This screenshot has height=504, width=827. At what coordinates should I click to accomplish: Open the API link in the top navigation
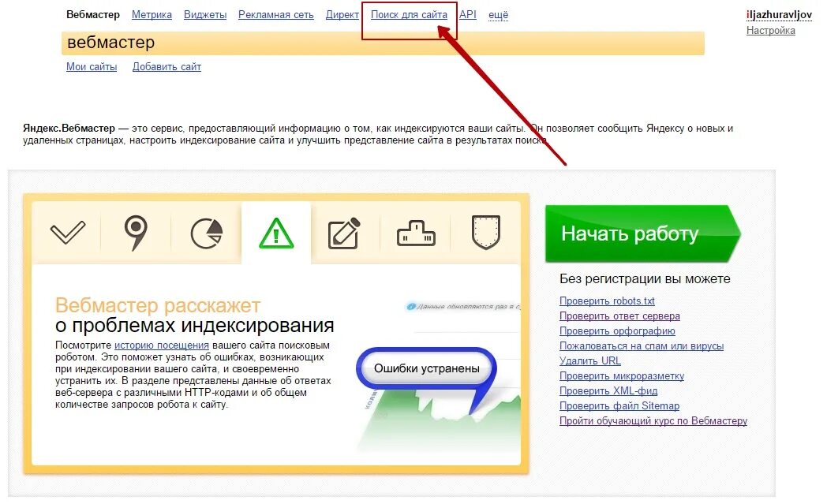[468, 15]
